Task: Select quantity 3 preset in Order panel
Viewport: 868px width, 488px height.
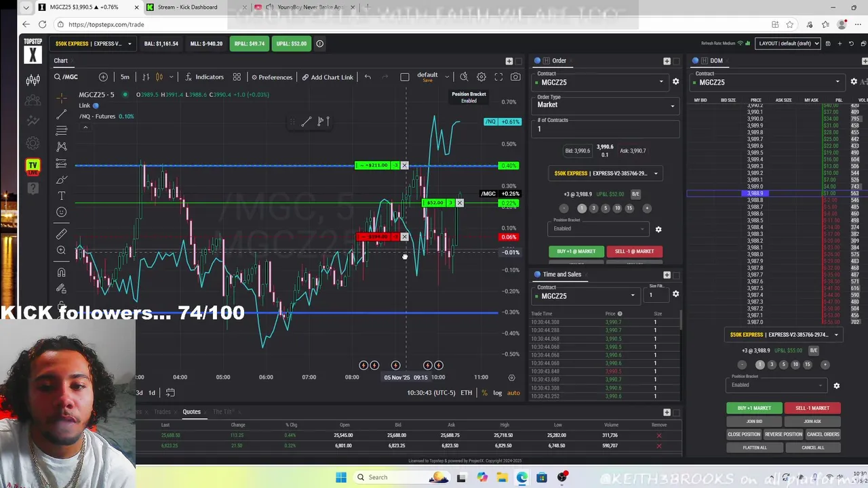Action: (593, 208)
